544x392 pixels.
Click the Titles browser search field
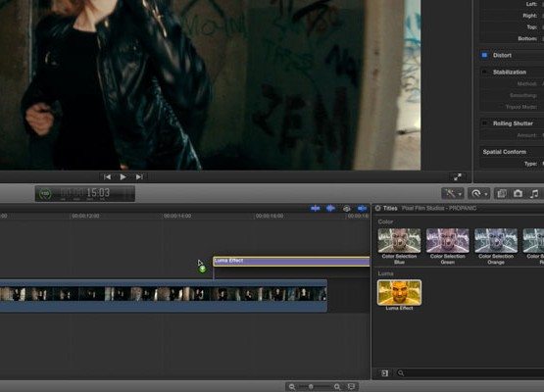coord(470,373)
